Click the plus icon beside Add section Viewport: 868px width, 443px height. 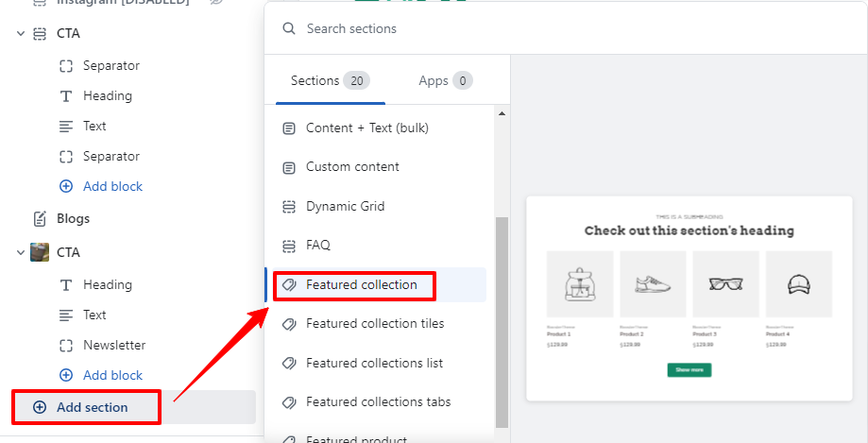(x=40, y=407)
